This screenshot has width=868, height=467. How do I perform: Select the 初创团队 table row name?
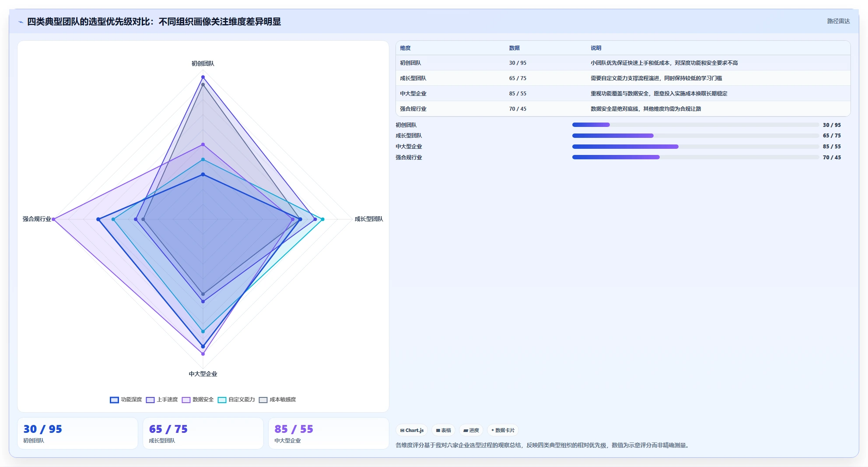click(x=410, y=63)
